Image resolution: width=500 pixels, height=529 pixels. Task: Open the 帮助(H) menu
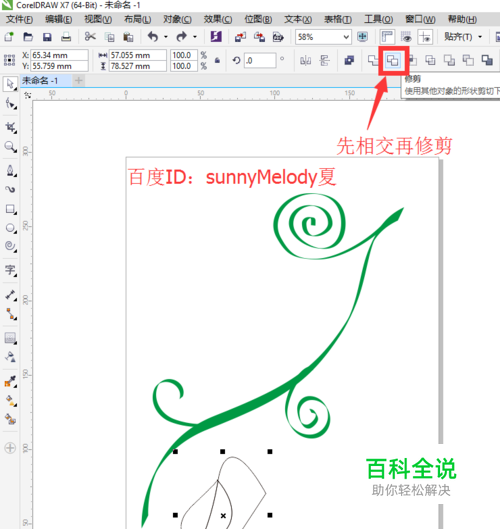pyautogui.click(x=462, y=19)
